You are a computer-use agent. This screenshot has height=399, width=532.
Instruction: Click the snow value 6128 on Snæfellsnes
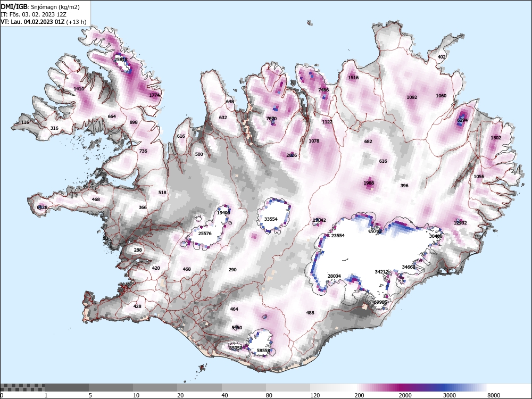pos(42,207)
